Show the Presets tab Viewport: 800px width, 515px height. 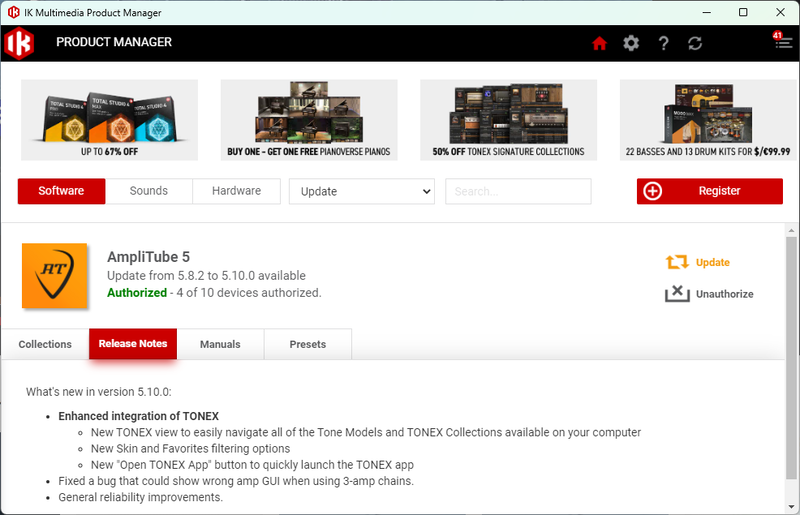click(x=308, y=344)
